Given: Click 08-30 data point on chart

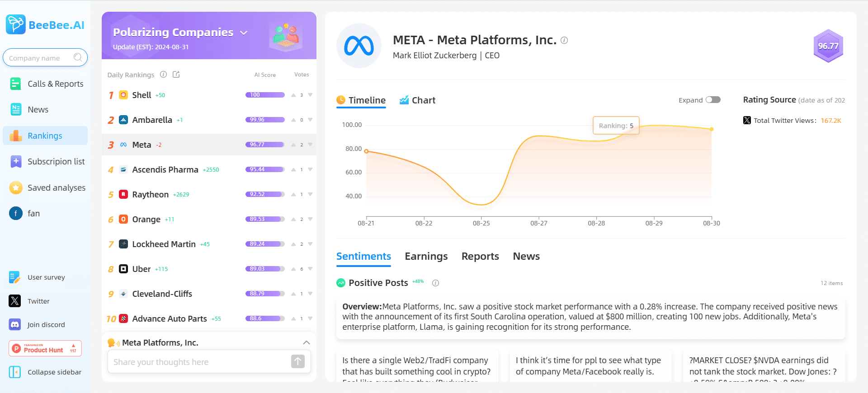Looking at the screenshot, I should click(712, 129).
